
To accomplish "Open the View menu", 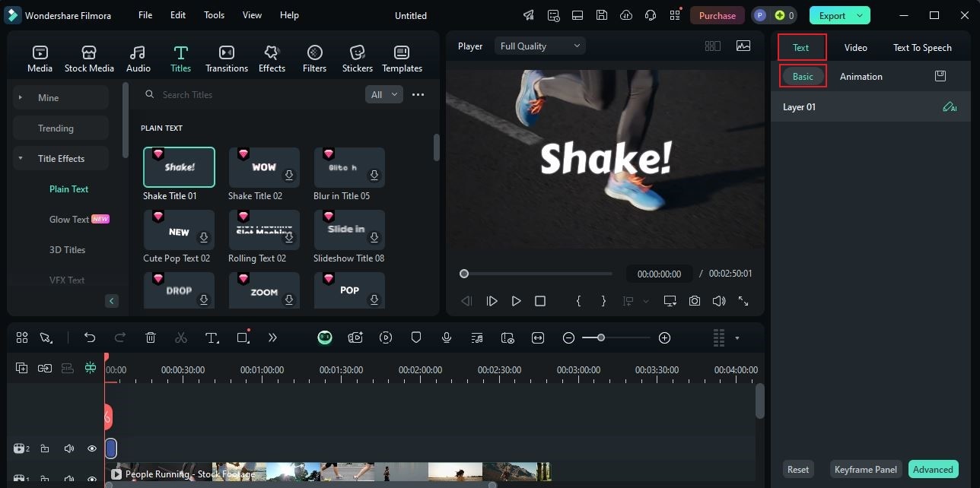I will coord(252,15).
